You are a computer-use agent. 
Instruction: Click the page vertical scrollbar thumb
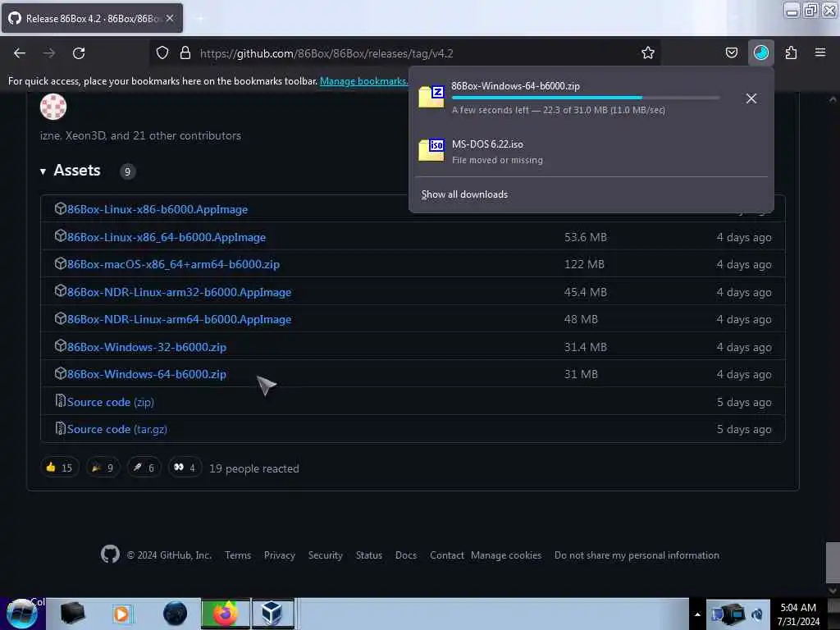click(833, 562)
